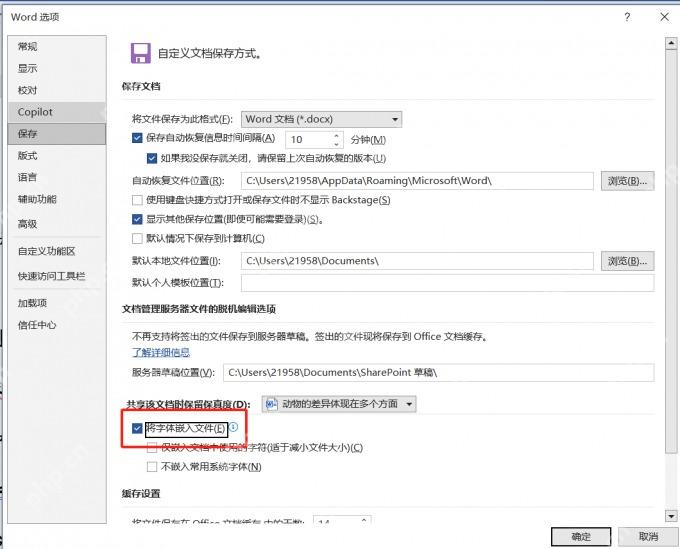The width and height of the screenshot is (680, 549).
Task: Open the 将文件保存为此格式 dropdown
Action: point(321,119)
